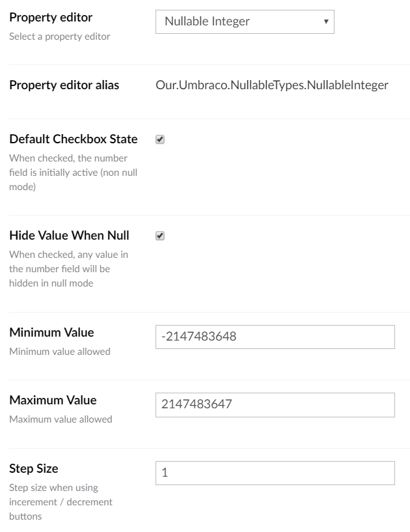Viewport: 410px width, 532px height.
Task: Click the Minimum Value label
Action: [51, 333]
